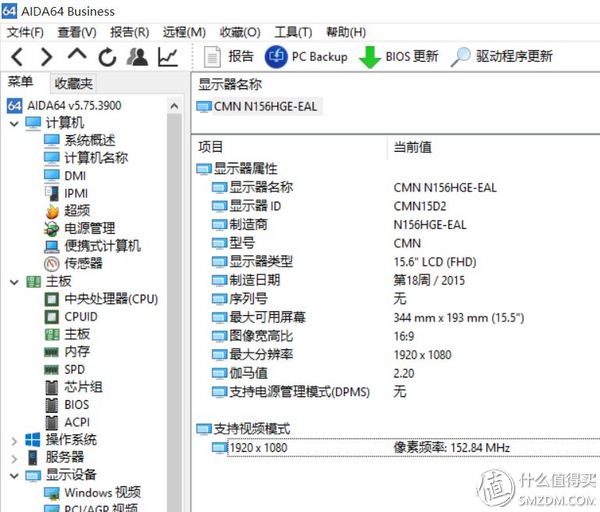Click scroll-up arrow of tree scrollbar
600x512 pixels.
click(x=174, y=106)
